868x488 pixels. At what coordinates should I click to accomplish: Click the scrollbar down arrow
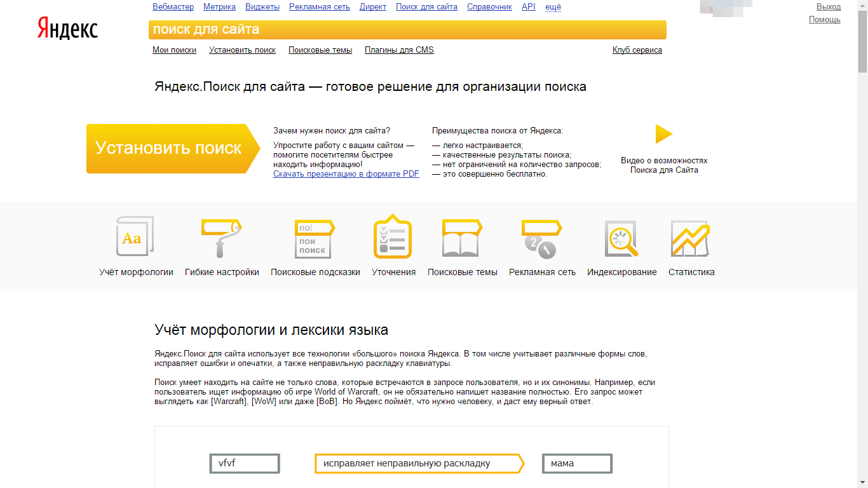click(862, 483)
